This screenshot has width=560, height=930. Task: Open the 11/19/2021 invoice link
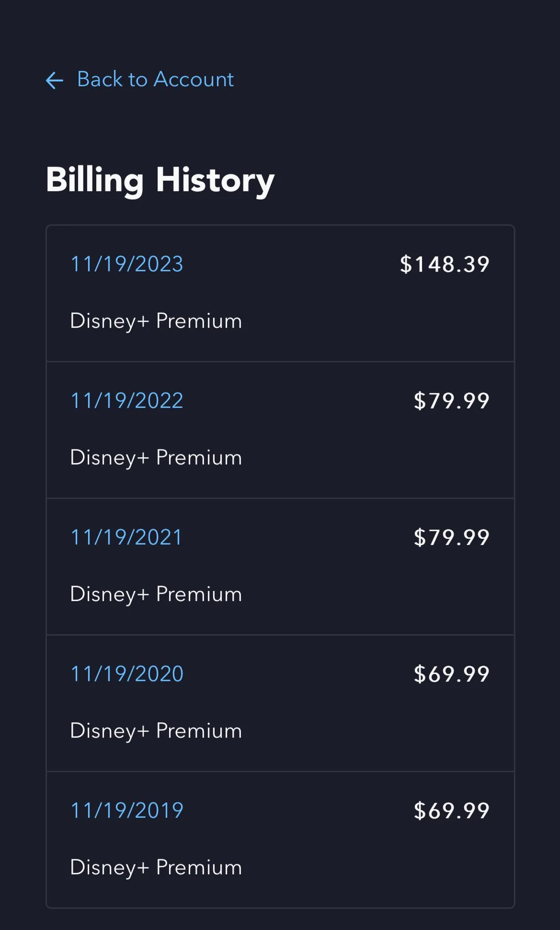pyautogui.click(x=125, y=537)
